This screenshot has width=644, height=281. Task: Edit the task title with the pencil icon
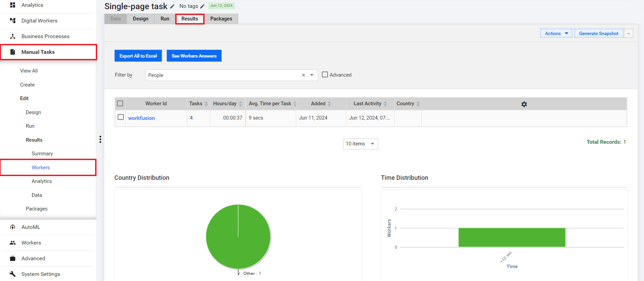172,6
